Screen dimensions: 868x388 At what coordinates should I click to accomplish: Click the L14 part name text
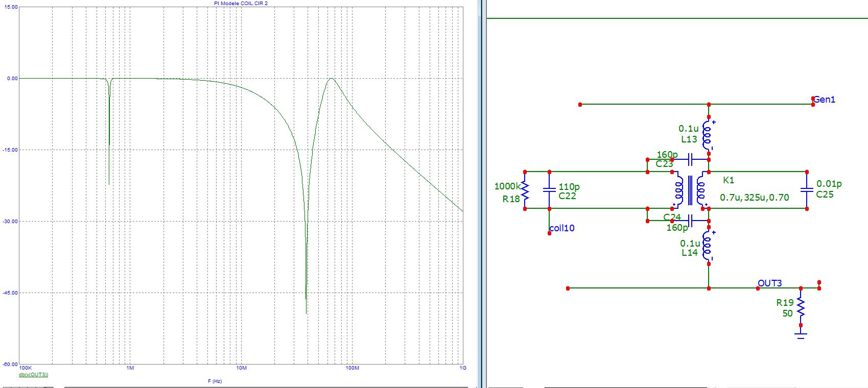click(690, 253)
